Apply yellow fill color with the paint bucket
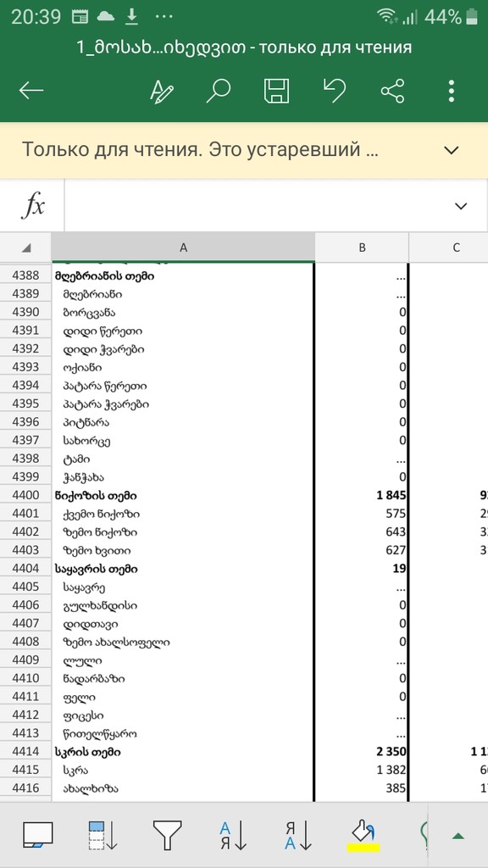The height and width of the screenshot is (868, 488). pos(363,836)
